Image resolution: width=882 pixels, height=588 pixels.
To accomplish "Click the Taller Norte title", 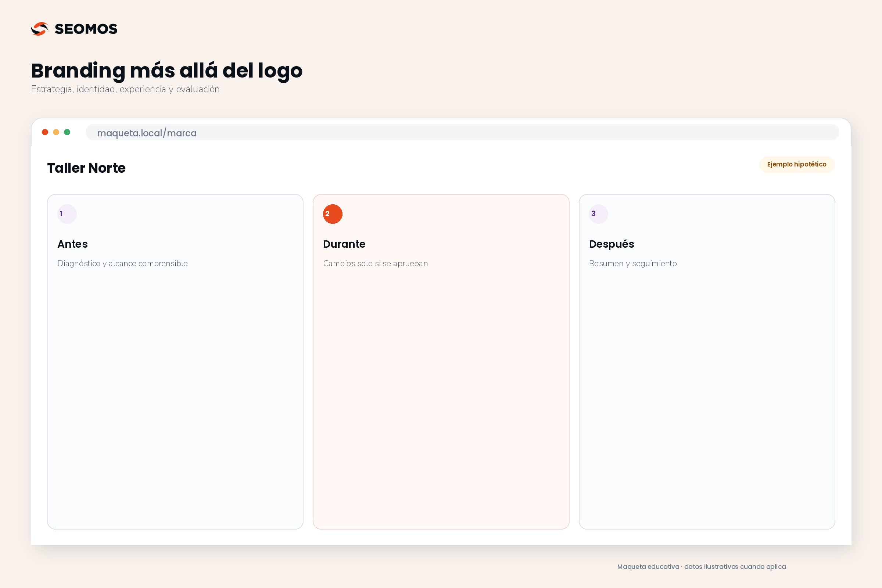I will [x=86, y=168].
